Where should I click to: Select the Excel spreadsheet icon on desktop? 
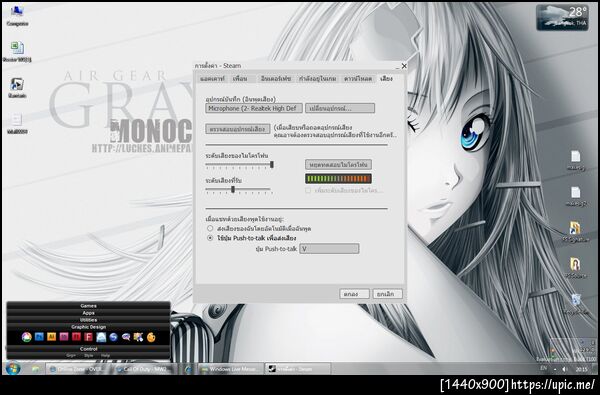[x=17, y=52]
